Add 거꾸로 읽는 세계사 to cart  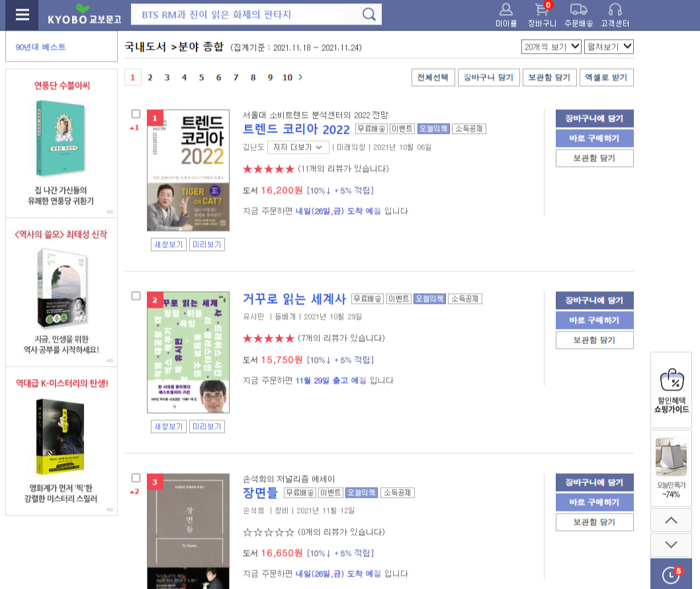click(x=594, y=300)
